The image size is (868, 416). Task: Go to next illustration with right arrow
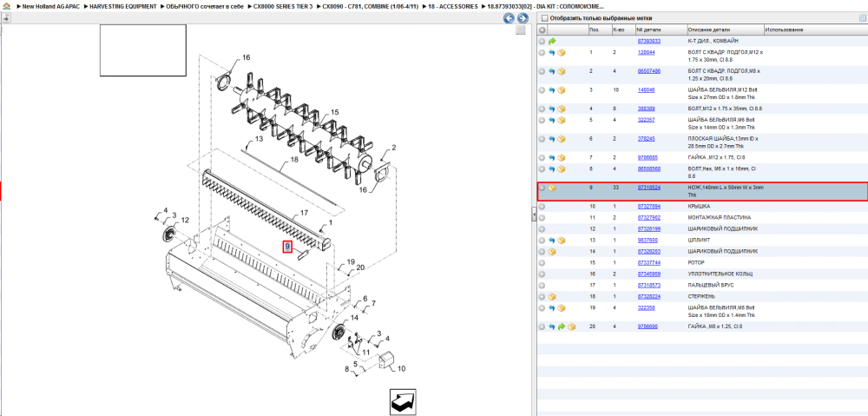click(x=522, y=18)
